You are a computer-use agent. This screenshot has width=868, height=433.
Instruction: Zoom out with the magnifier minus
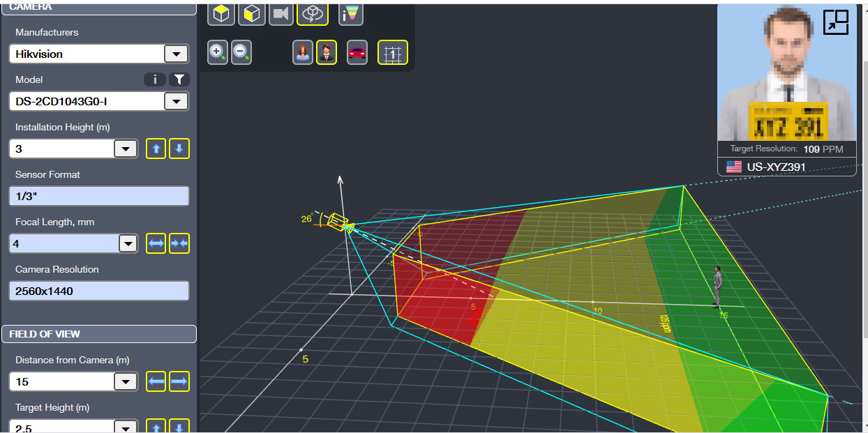241,52
